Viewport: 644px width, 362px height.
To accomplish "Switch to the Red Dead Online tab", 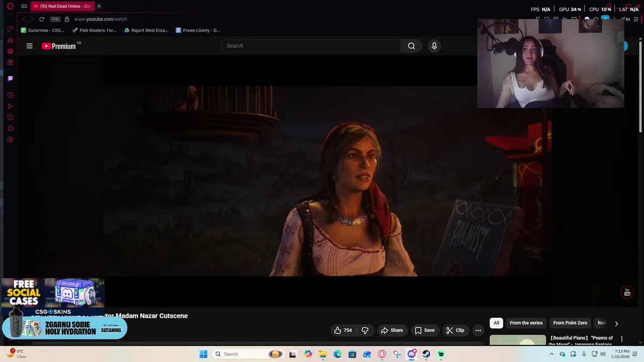I will (x=62, y=6).
